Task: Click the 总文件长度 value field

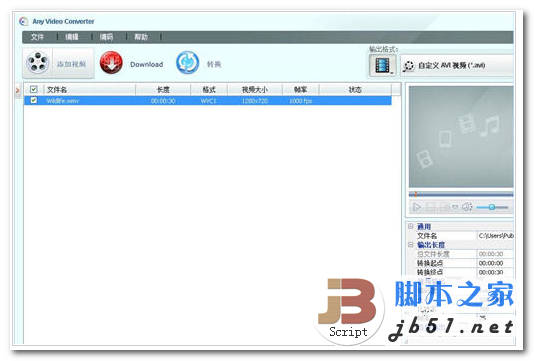Action: coord(491,254)
